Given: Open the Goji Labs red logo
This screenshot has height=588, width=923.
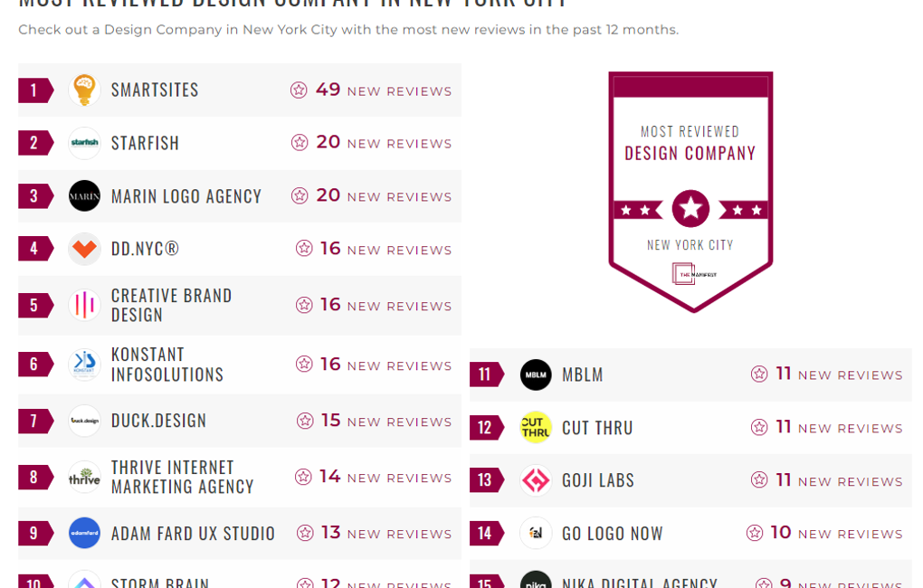Looking at the screenshot, I should 536,480.
